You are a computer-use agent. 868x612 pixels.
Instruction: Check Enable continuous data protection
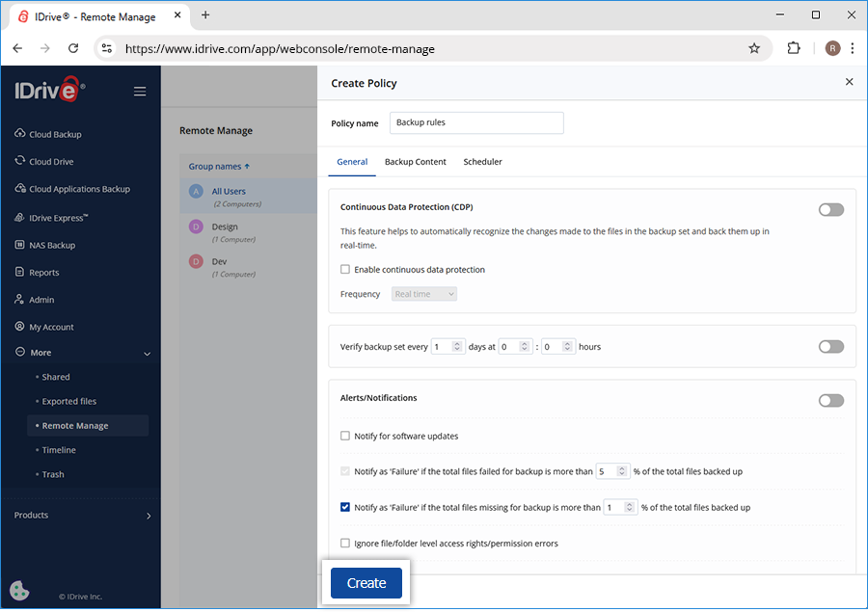tap(345, 269)
